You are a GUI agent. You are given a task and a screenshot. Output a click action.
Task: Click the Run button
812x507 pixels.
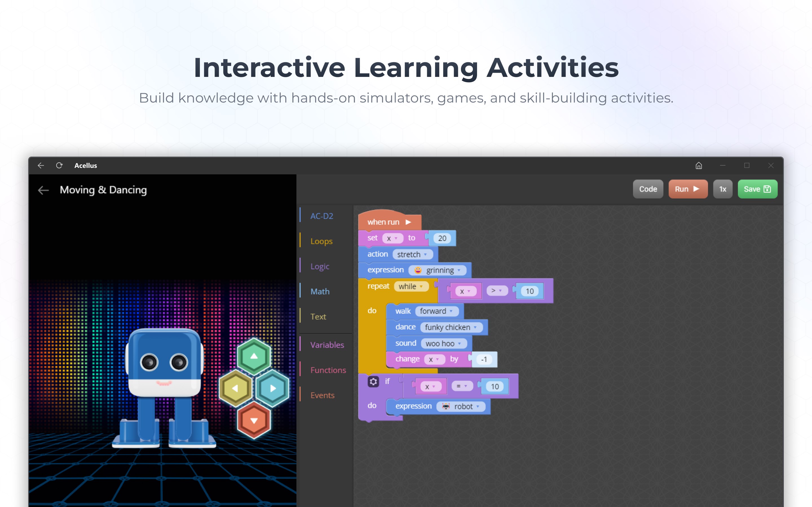click(687, 189)
